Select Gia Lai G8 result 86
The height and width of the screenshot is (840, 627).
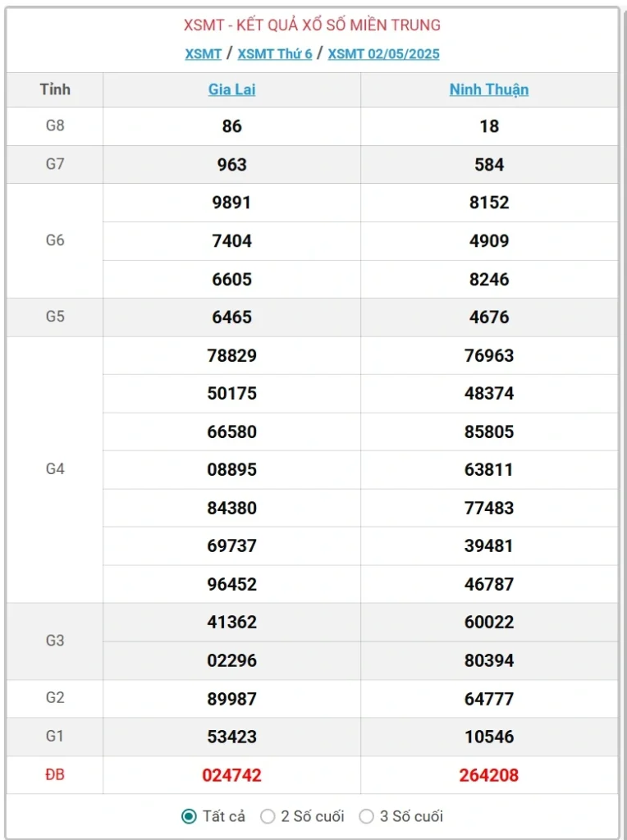(231, 126)
